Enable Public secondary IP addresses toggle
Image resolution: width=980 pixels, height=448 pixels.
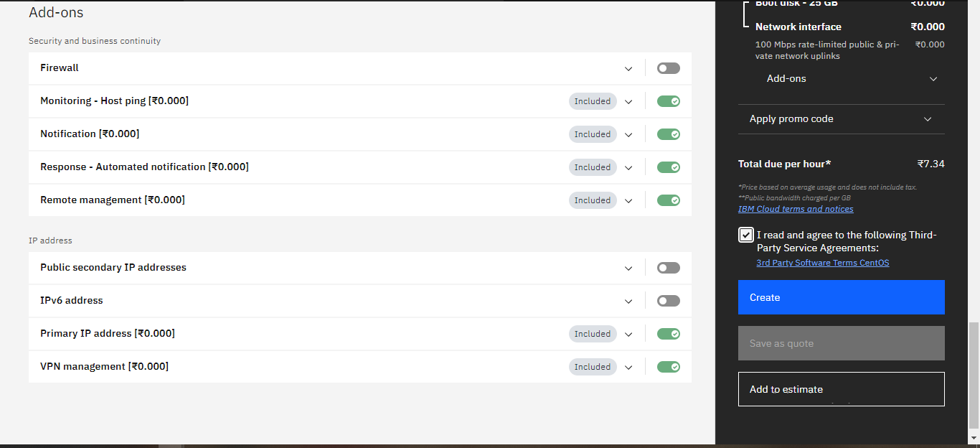(x=668, y=268)
